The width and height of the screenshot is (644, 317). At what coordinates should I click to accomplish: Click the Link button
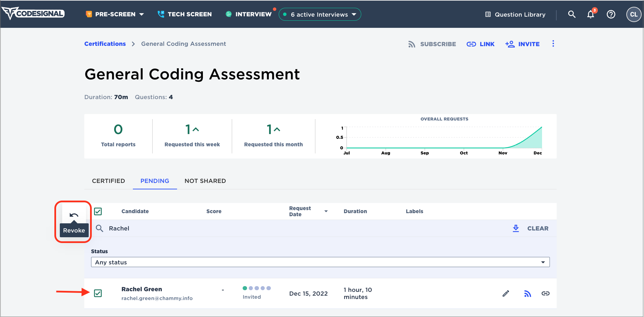[x=481, y=44]
